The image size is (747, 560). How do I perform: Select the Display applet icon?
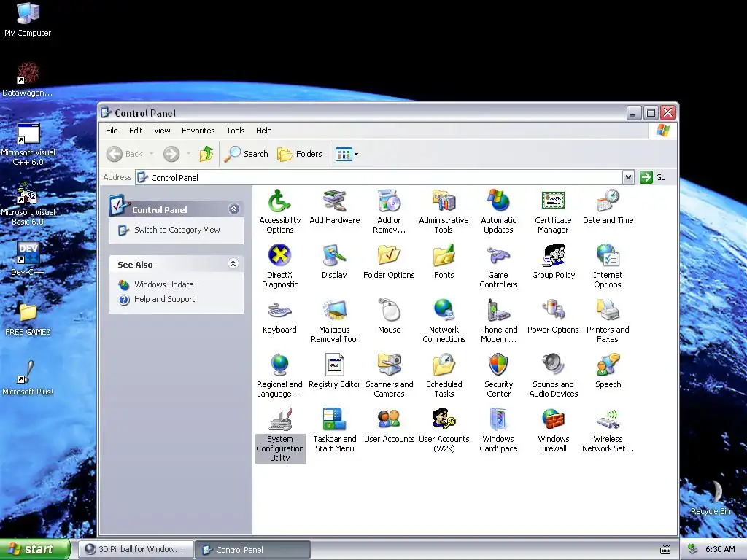(334, 262)
